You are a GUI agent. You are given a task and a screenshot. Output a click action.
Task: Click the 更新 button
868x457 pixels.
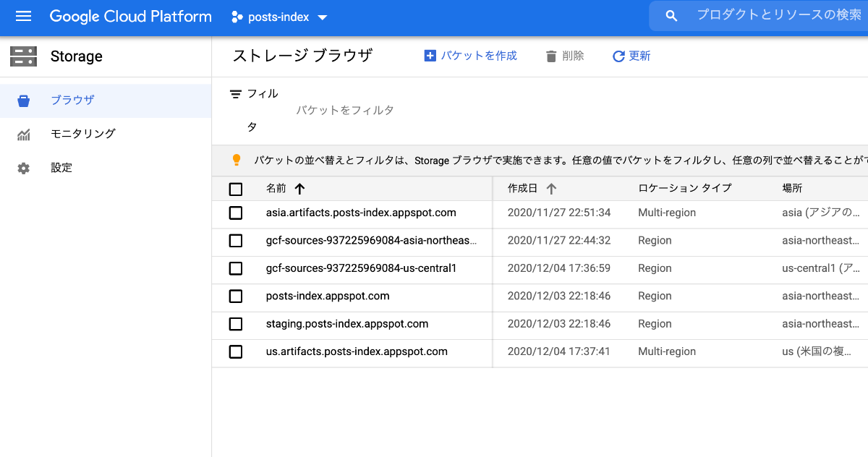631,56
